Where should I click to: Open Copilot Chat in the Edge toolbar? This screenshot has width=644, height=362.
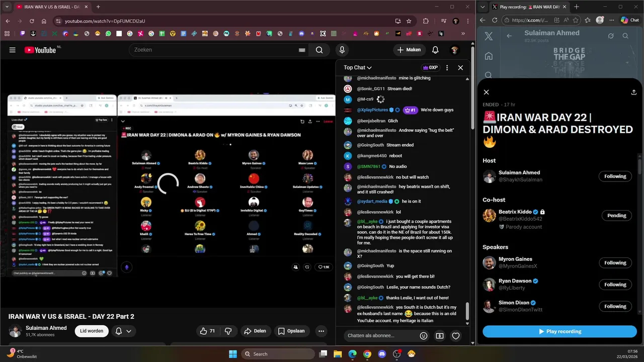[x=629, y=20]
